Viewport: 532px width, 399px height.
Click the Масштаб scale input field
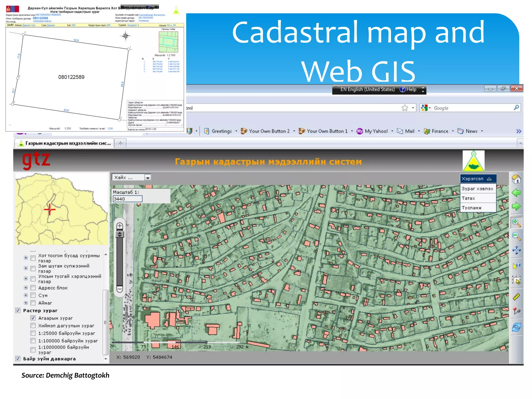(x=127, y=199)
